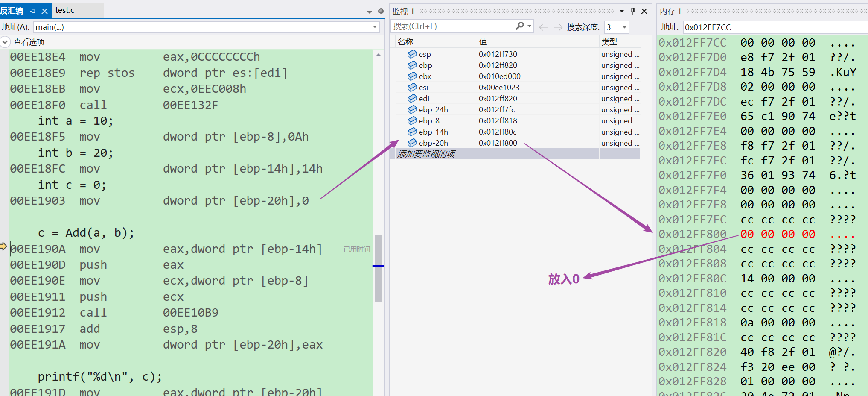Select the esi watch variable icon
Image resolution: width=868 pixels, height=396 pixels.
pos(412,87)
